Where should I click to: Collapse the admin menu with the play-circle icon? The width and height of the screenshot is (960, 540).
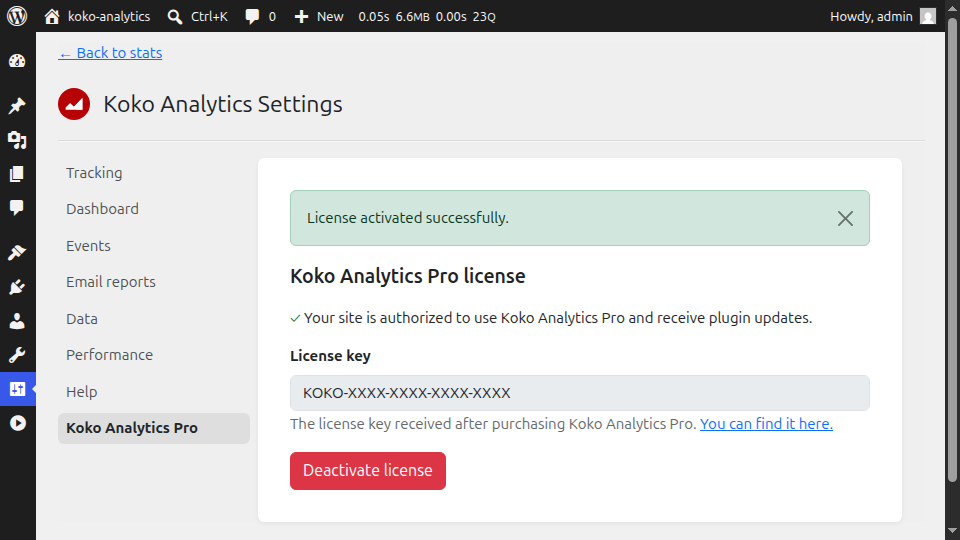pos(18,423)
